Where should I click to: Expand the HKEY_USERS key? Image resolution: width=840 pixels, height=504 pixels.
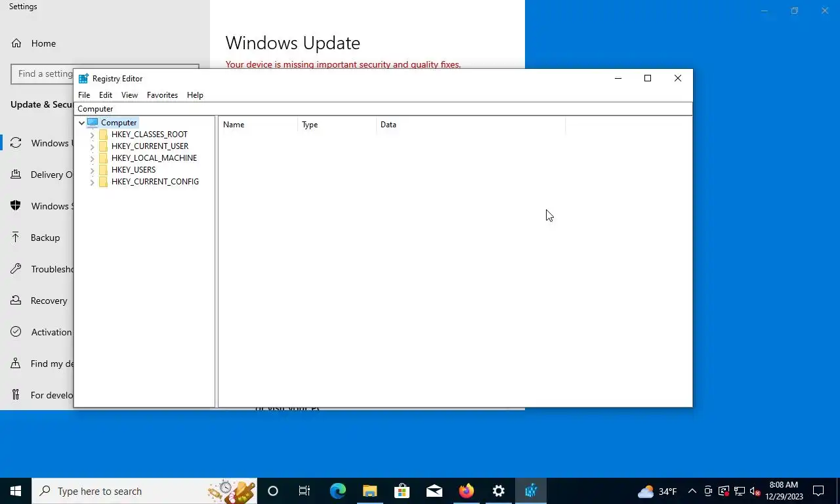(93, 170)
